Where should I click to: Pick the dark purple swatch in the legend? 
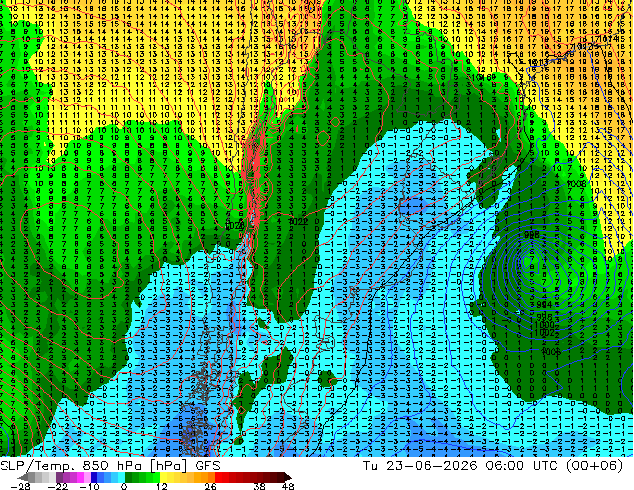click(x=59, y=477)
